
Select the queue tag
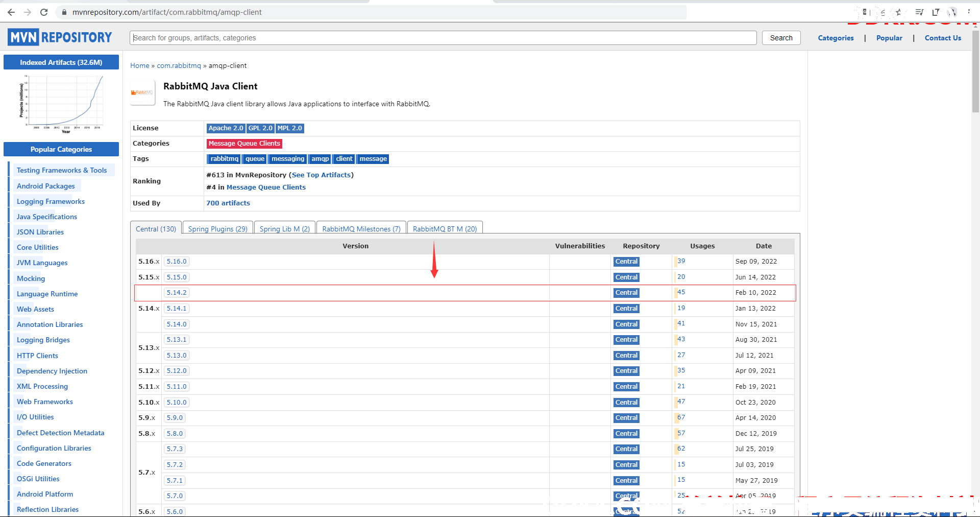[x=255, y=159]
